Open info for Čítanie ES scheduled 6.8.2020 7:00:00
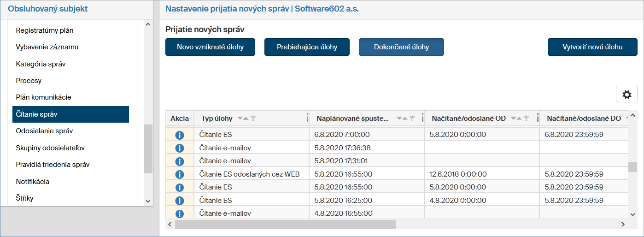644x237 pixels. click(180, 135)
